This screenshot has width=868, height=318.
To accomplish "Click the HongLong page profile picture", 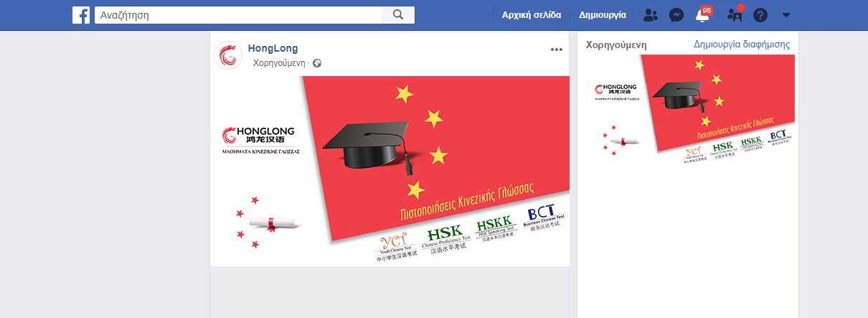I will point(228,55).
